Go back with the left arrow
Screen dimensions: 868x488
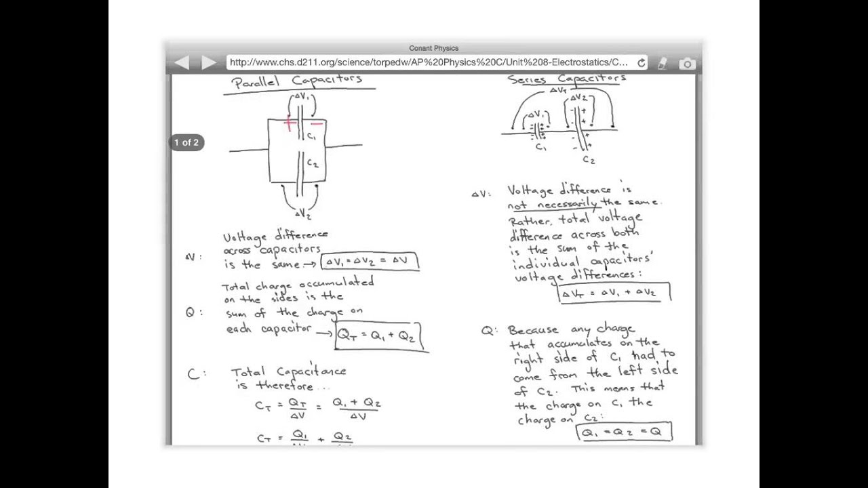[181, 63]
